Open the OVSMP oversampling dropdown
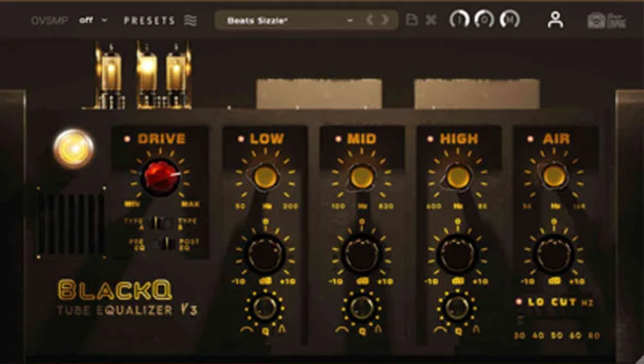Screen dimensions: 644x364 [x=93, y=20]
